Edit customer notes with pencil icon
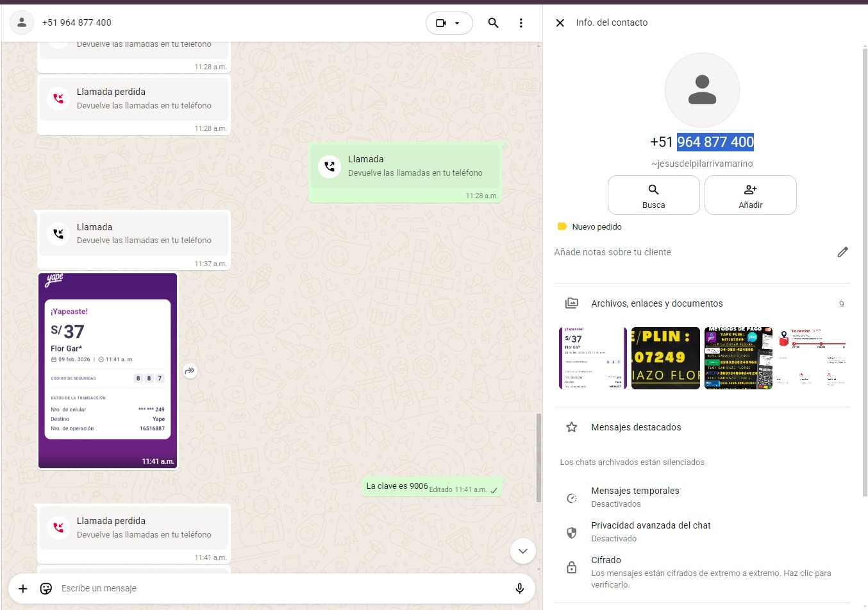Viewport: 868px width, 610px height. tap(842, 252)
